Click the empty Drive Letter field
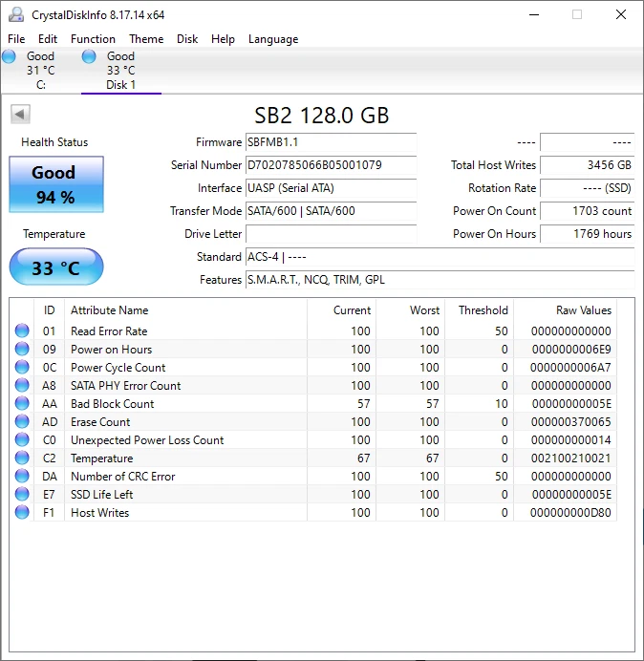This screenshot has height=661, width=644. [x=331, y=234]
